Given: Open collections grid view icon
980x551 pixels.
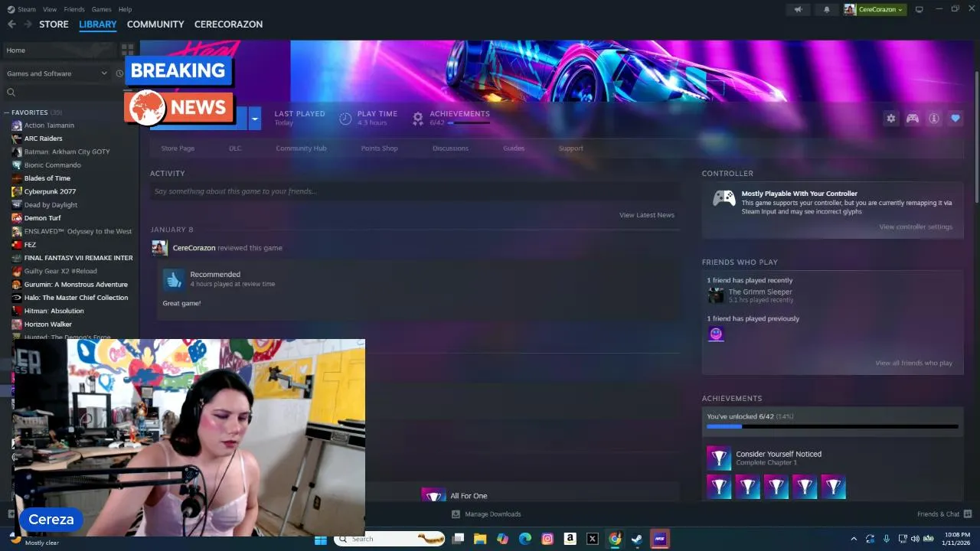Looking at the screenshot, I should click(x=127, y=50).
